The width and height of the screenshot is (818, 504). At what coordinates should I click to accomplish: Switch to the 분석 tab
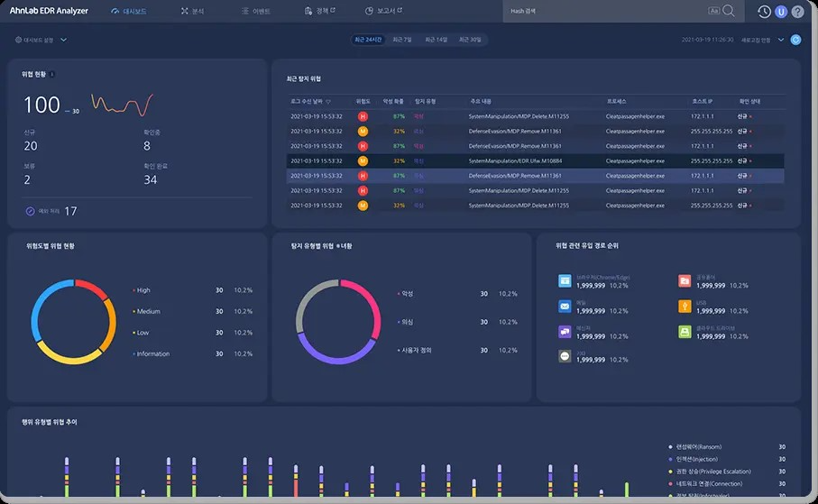pyautogui.click(x=192, y=12)
